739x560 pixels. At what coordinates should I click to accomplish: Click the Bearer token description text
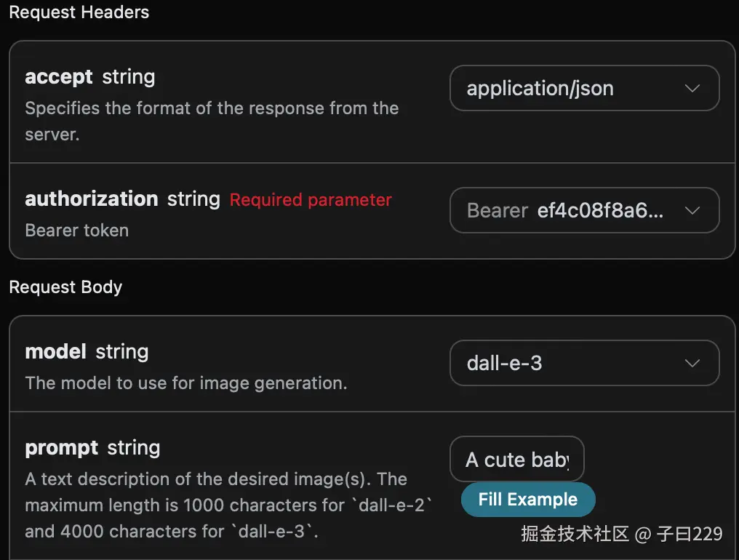click(x=77, y=231)
